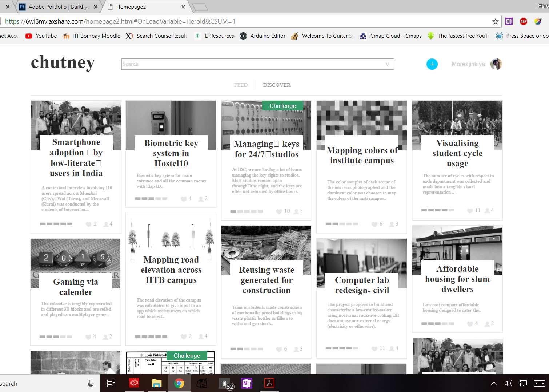Click the blue plus add button
This screenshot has height=392, width=549.
click(432, 64)
